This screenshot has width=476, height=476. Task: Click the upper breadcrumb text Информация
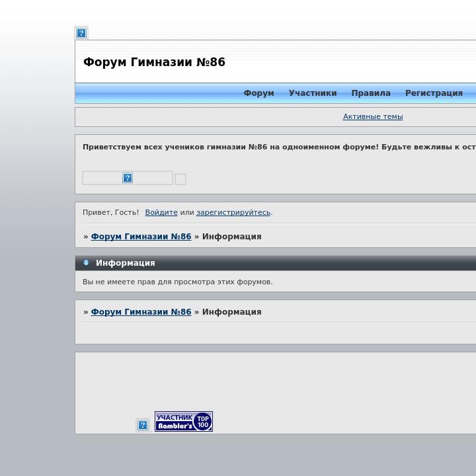point(231,237)
